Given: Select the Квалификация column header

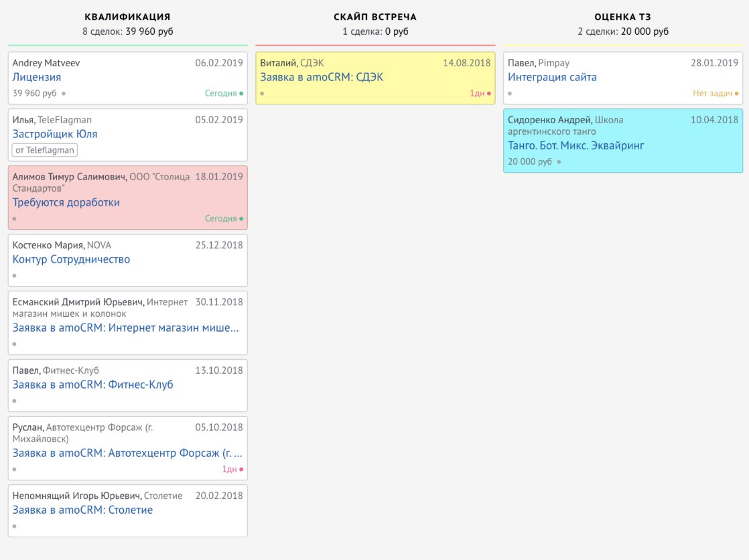Looking at the screenshot, I should click(x=127, y=17).
